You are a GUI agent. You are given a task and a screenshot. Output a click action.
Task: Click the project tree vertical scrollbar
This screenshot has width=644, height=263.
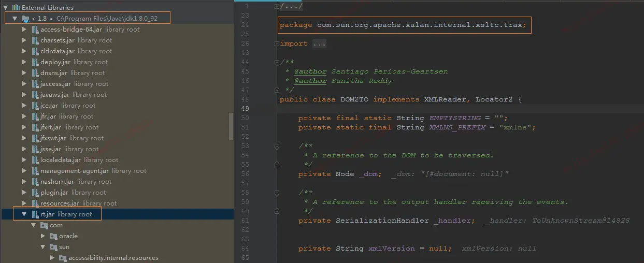[x=231, y=127]
